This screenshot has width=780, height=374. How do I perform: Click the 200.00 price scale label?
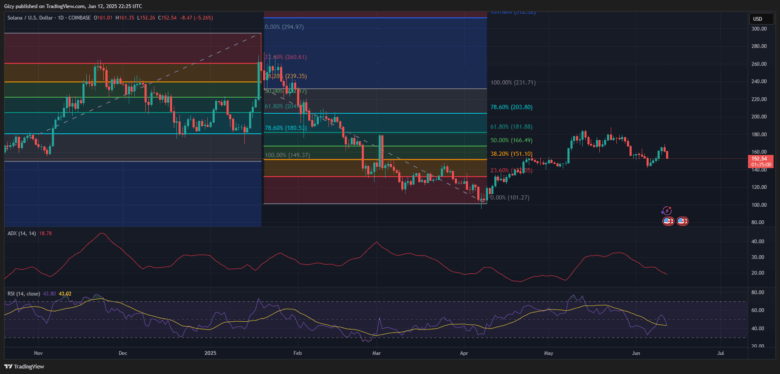(758, 116)
